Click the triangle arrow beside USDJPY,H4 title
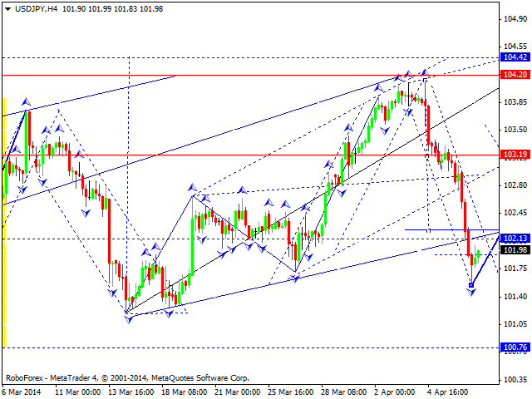The image size is (532, 399). click(x=7, y=9)
